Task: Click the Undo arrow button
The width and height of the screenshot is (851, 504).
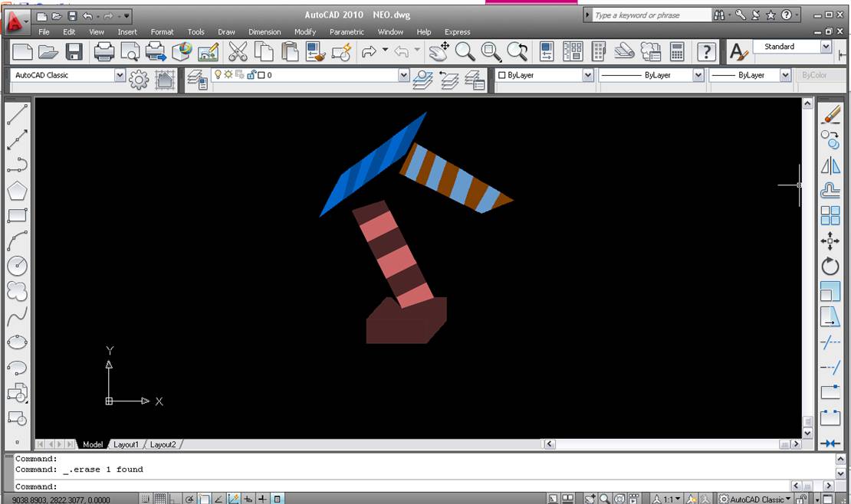Action: click(x=88, y=16)
